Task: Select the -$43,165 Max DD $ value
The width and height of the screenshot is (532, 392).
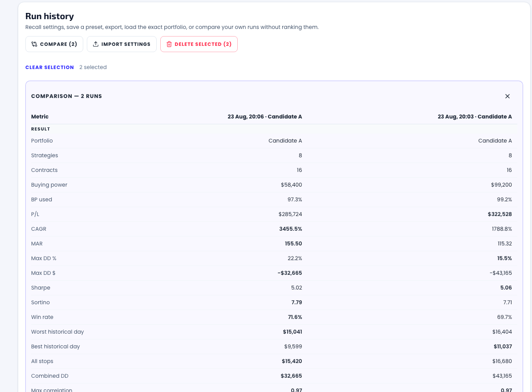Action: point(501,273)
